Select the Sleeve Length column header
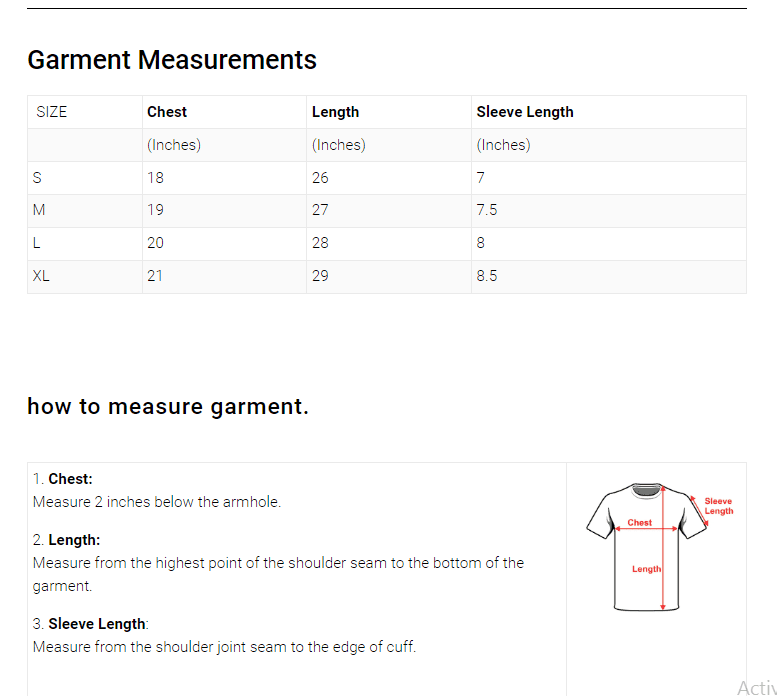This screenshot has width=777, height=696. tap(525, 112)
